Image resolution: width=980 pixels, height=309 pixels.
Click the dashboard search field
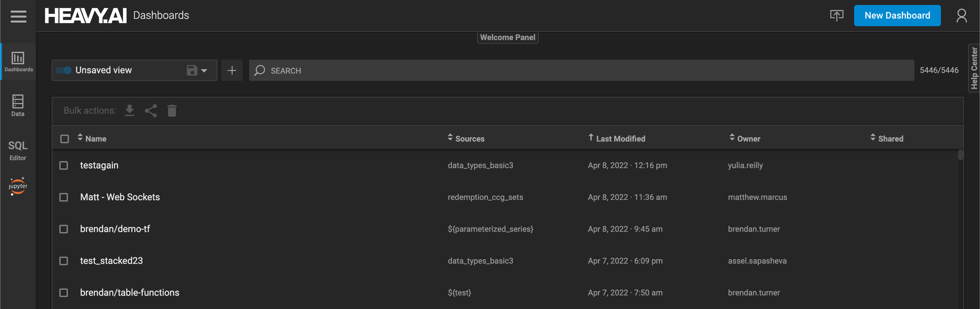pyautogui.click(x=581, y=70)
